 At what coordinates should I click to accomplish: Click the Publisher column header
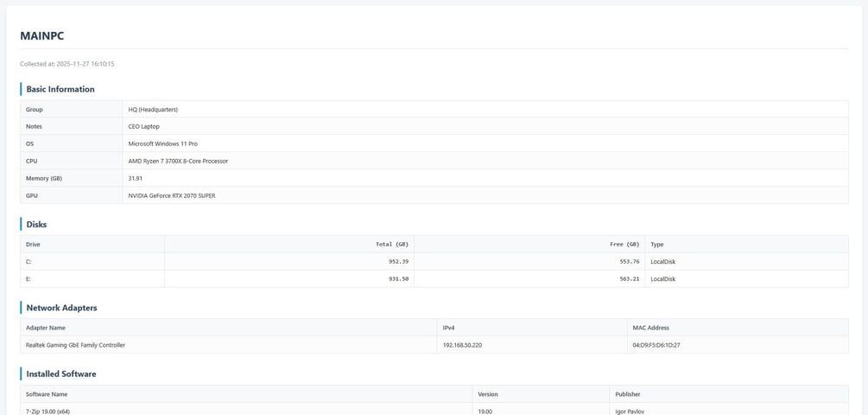(729, 394)
